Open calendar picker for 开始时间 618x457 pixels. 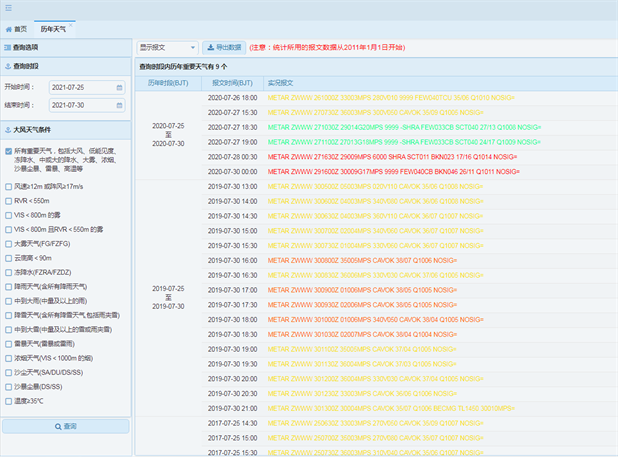[x=120, y=87]
